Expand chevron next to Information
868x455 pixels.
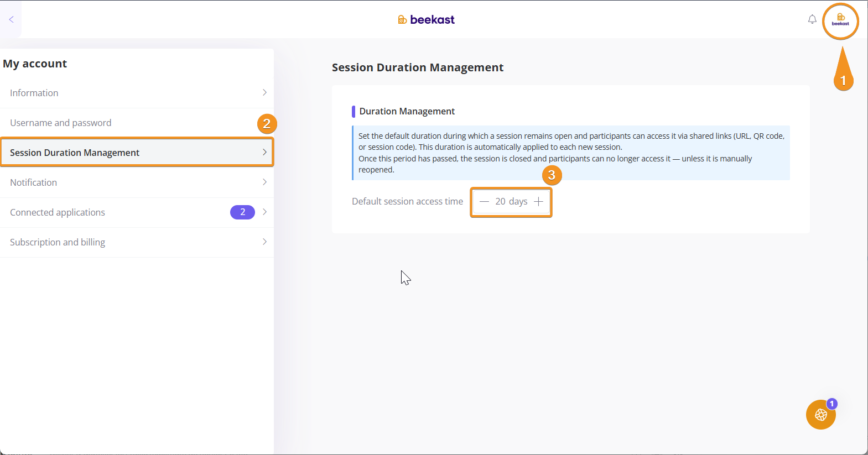coord(264,92)
